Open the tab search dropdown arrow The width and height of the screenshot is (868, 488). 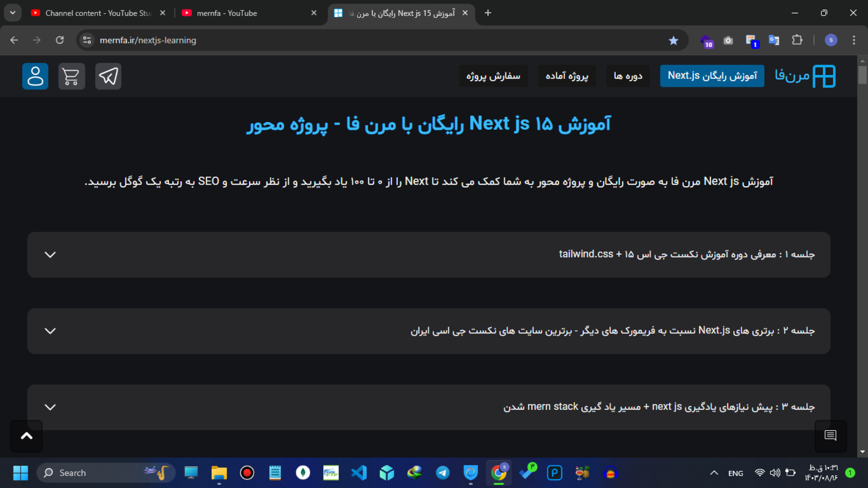tap(13, 13)
